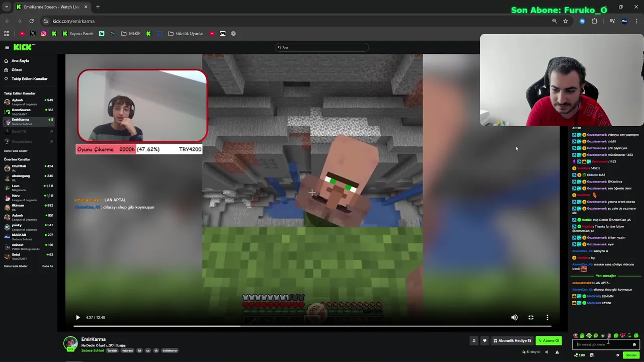This screenshot has height=362, width=644.
Task: Follow channel with the heart button
Action: tap(485, 340)
